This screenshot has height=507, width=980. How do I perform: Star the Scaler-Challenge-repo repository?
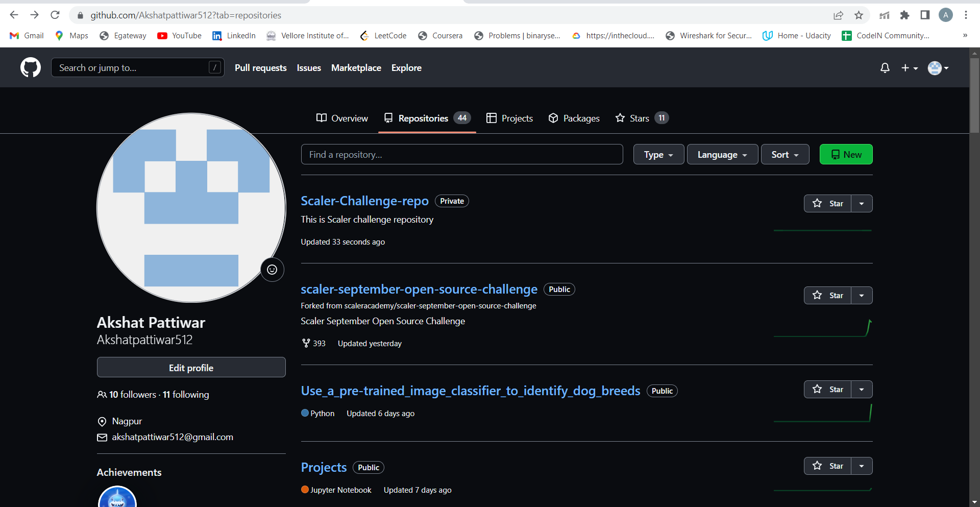coord(827,203)
